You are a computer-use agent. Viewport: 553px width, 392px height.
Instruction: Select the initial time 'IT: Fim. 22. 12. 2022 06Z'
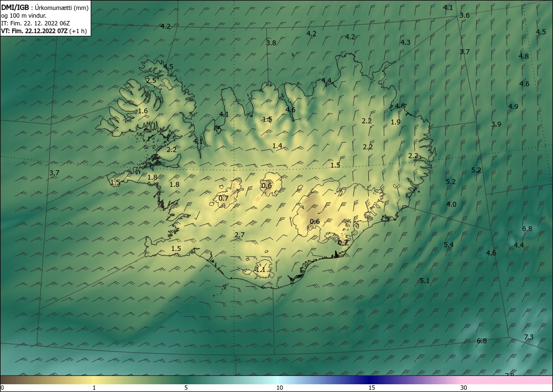point(35,23)
